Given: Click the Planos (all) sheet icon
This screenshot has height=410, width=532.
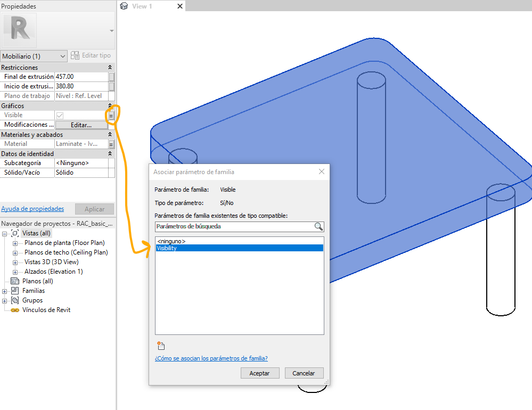Looking at the screenshot, I should point(15,281).
